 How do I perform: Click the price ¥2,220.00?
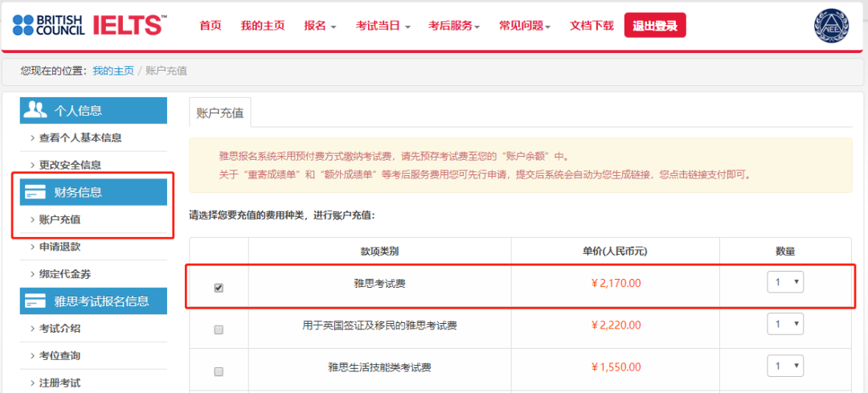click(616, 325)
